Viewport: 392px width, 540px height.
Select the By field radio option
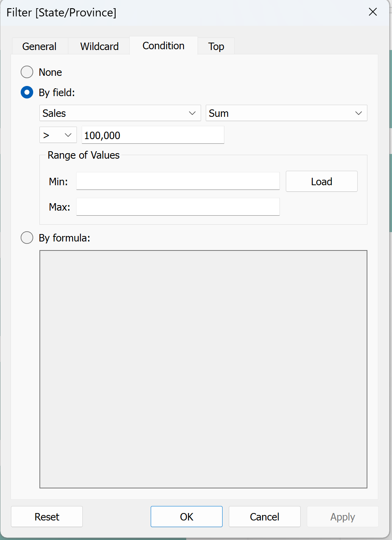tap(27, 93)
